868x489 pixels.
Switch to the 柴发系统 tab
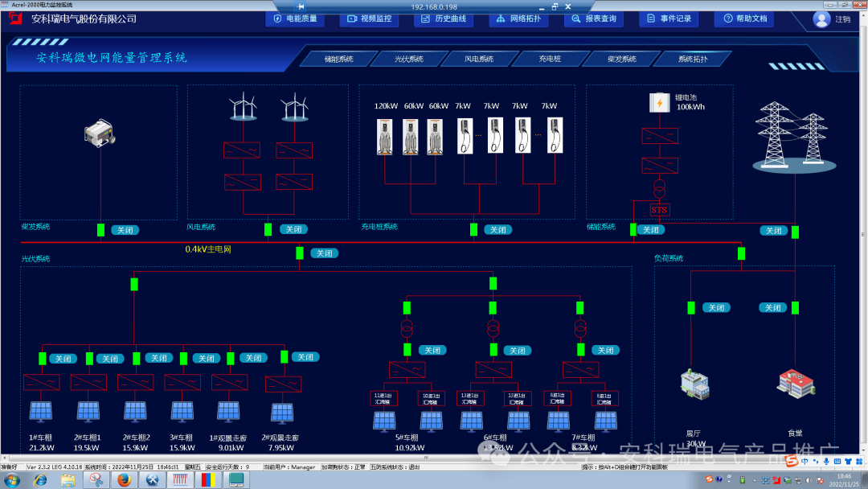[621, 59]
